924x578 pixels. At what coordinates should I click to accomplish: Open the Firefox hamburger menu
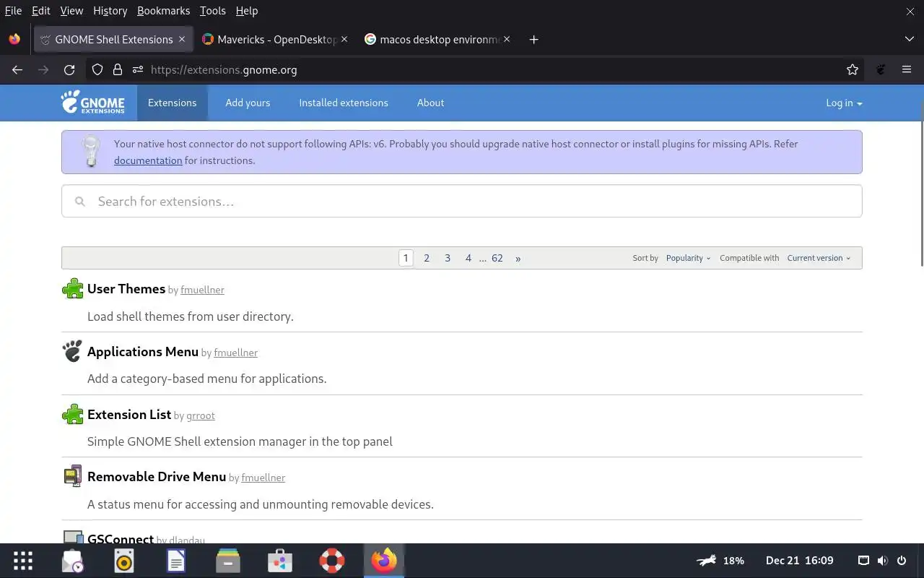[907, 70]
